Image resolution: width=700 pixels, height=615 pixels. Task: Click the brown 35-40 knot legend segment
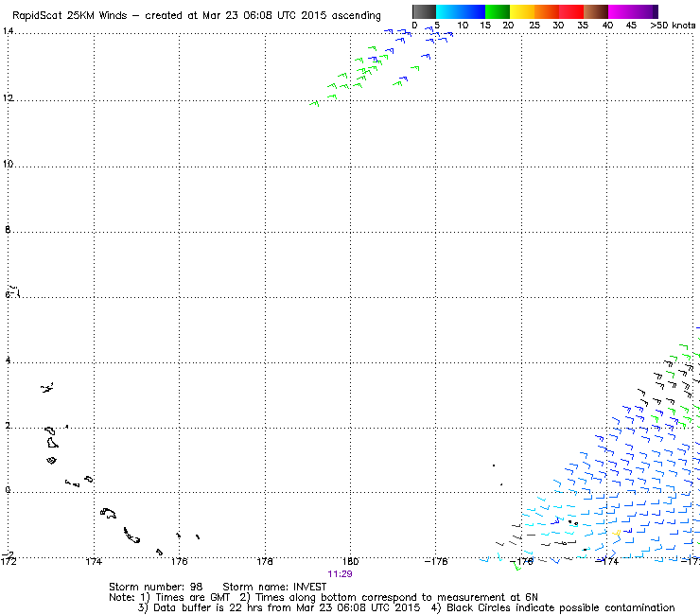pyautogui.click(x=596, y=11)
